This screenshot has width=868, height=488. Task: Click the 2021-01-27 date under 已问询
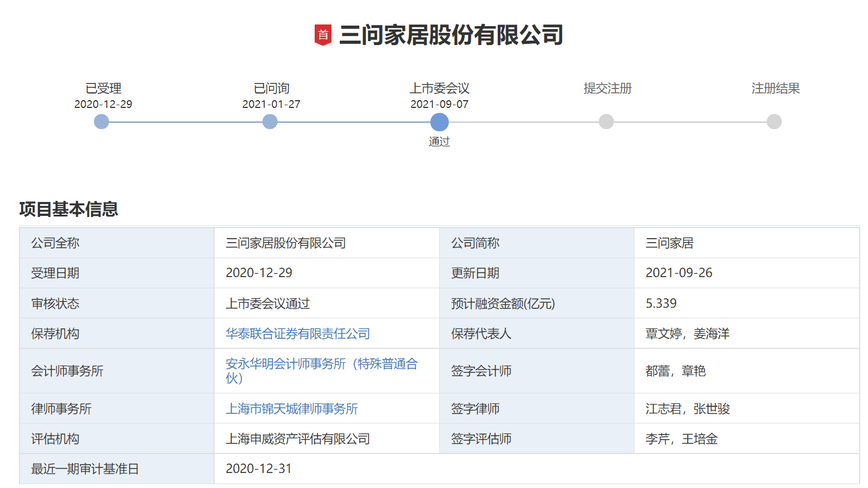(271, 104)
